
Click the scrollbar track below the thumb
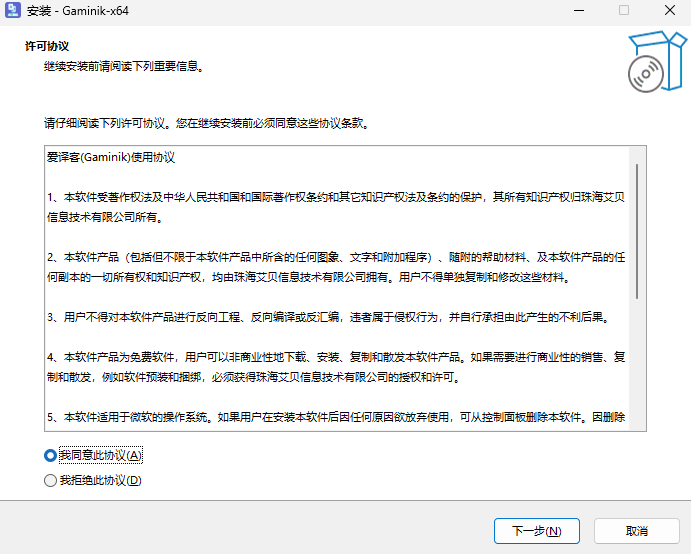click(637, 364)
